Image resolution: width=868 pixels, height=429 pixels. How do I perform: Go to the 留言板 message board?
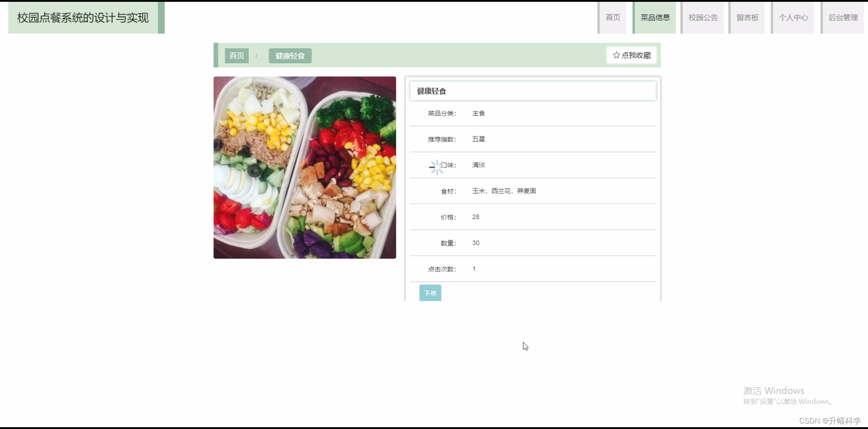tap(746, 18)
